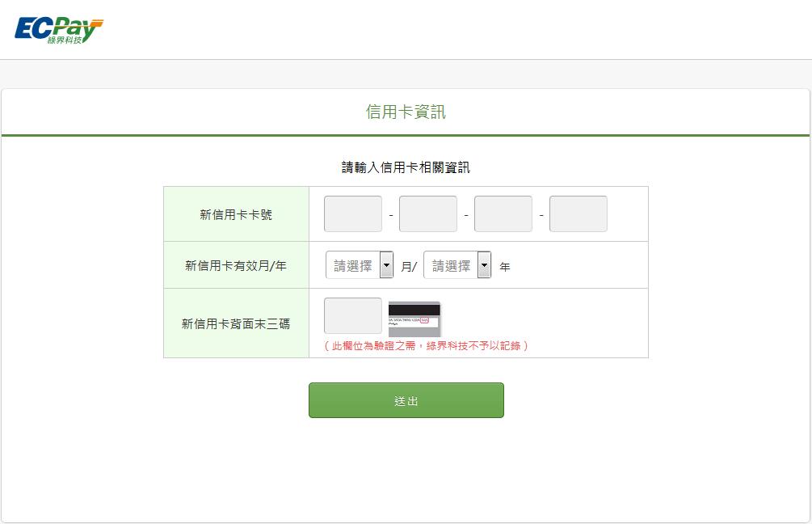812x524 pixels.
Task: Click the card back CVV illustration image
Action: tap(414, 319)
